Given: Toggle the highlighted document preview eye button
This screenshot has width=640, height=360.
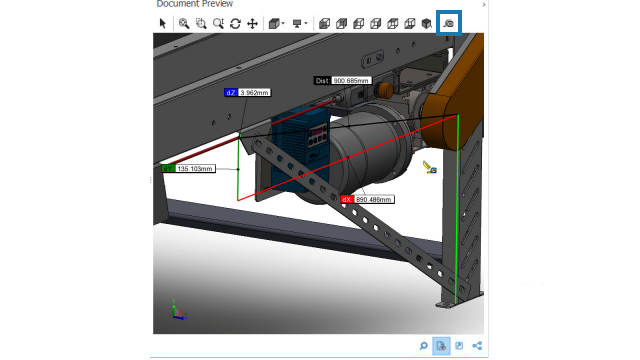Looking at the screenshot, I should point(441,346).
